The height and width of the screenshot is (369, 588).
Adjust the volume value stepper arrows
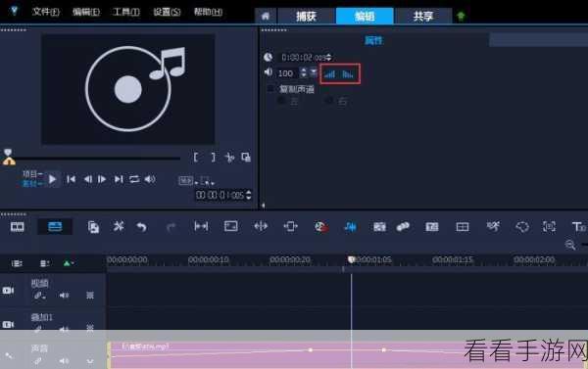coord(304,72)
